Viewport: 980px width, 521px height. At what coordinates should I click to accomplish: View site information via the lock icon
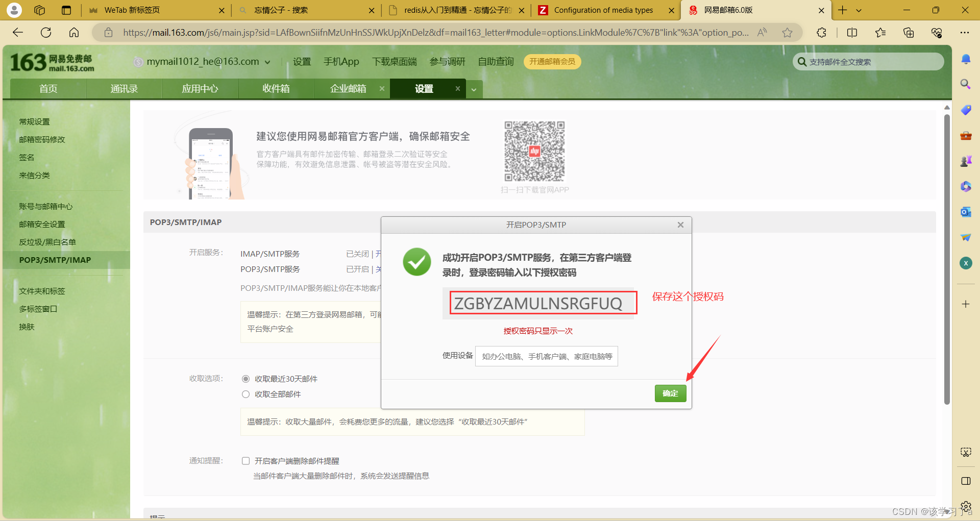[x=108, y=33]
